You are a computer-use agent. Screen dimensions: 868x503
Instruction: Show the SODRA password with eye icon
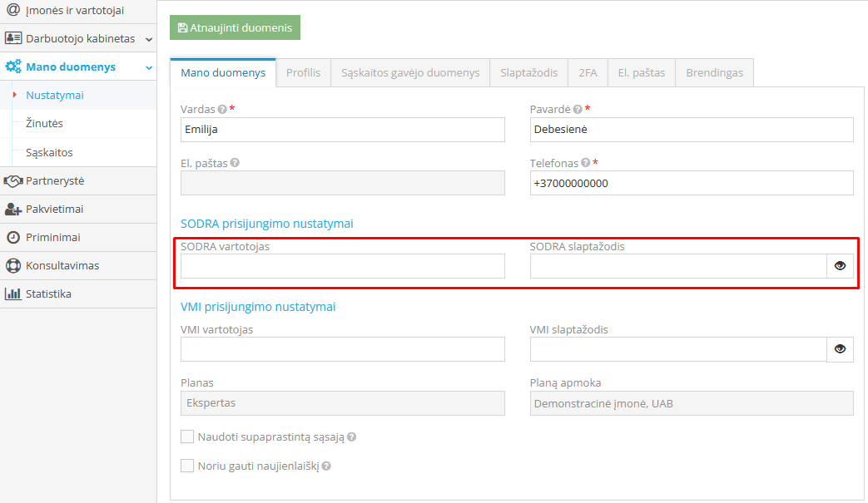click(840, 266)
